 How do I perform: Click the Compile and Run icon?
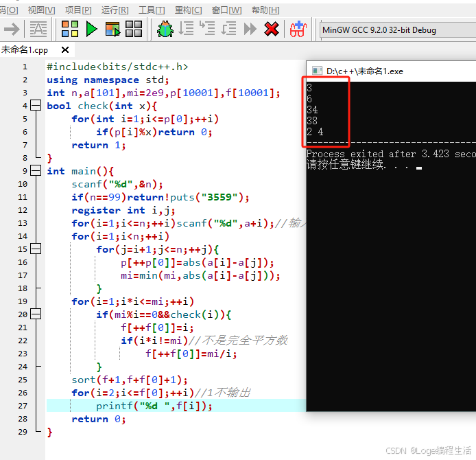pyautogui.click(x=112, y=29)
